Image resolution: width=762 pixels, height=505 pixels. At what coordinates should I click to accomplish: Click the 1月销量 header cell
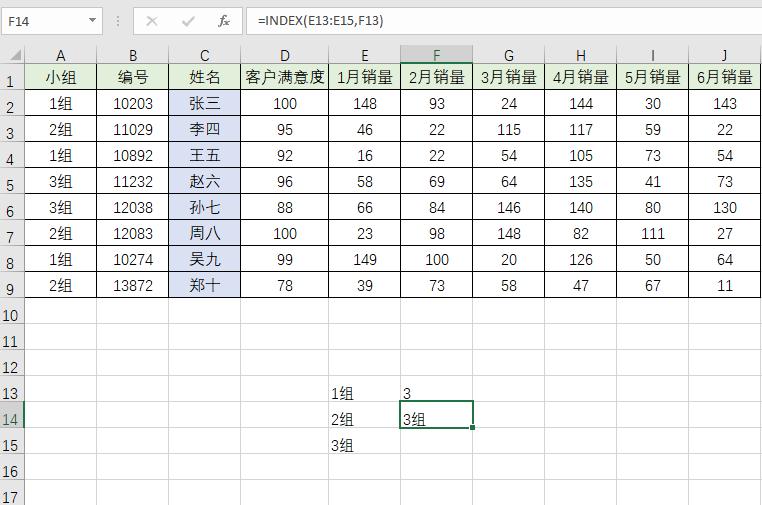[x=364, y=77]
